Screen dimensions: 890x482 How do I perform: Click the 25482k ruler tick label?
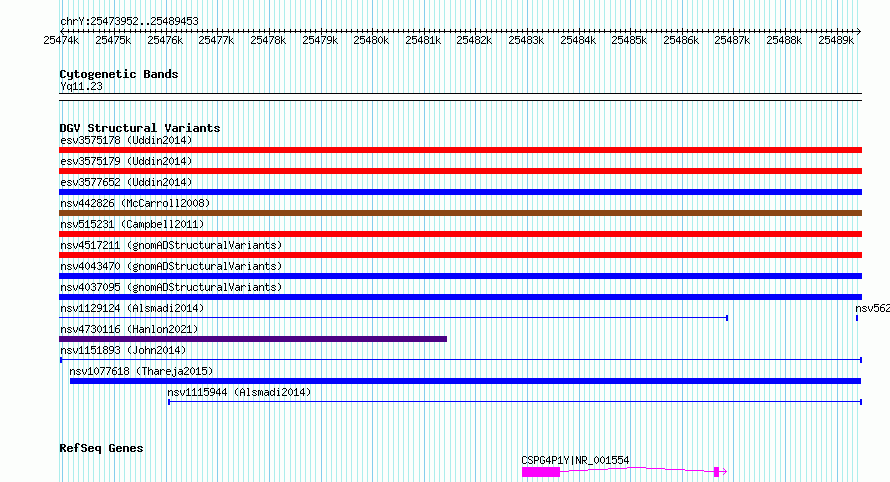coord(475,40)
